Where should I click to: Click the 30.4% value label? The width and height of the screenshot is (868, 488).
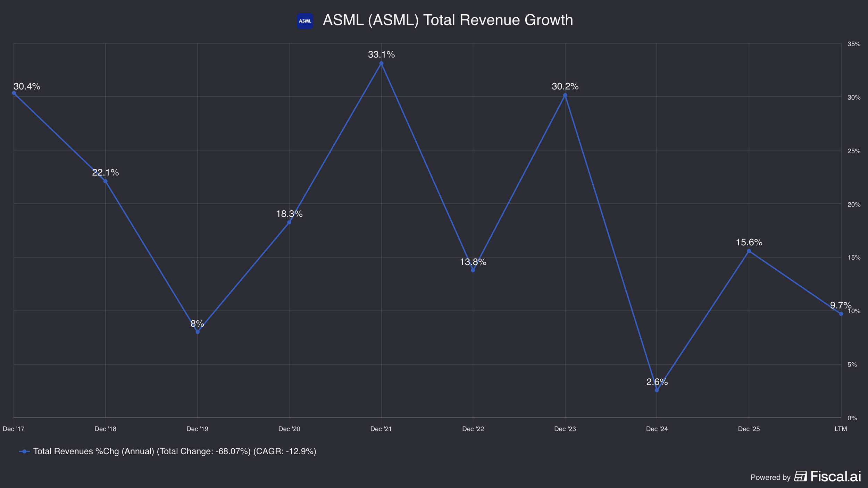click(x=27, y=86)
